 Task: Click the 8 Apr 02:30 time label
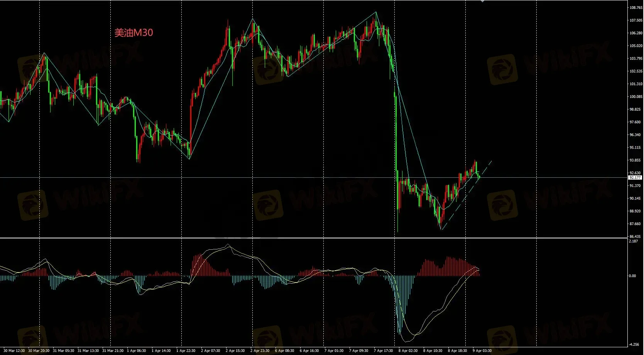(408, 351)
